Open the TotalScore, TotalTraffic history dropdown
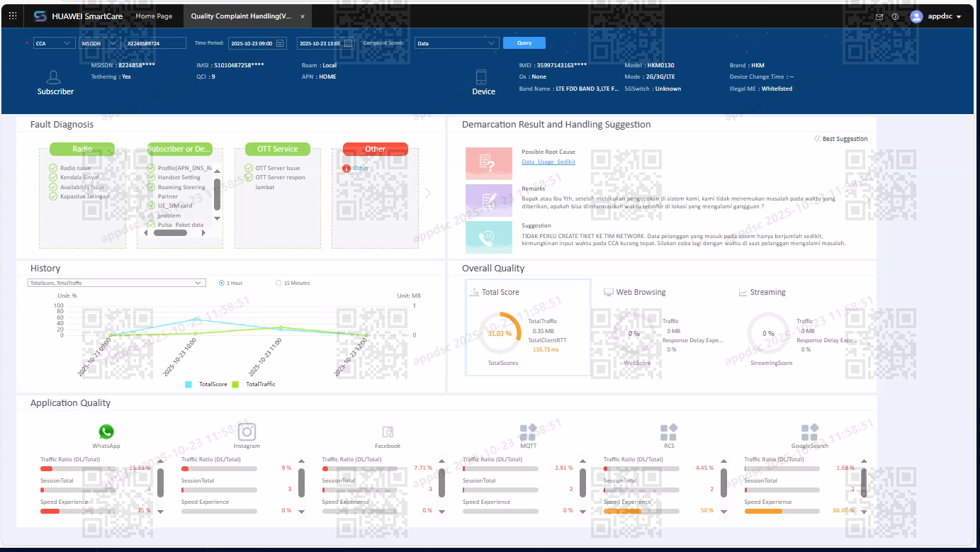This screenshot has width=980, height=552. [117, 283]
